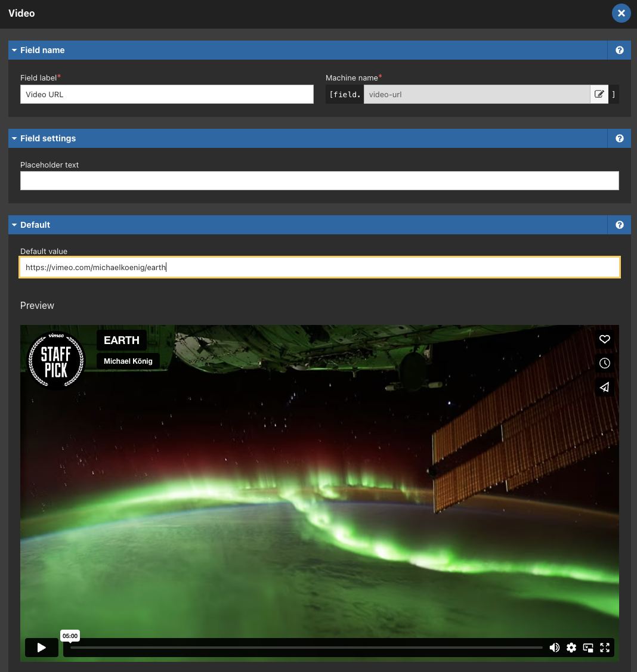Enter fullscreen video mode

pos(604,648)
